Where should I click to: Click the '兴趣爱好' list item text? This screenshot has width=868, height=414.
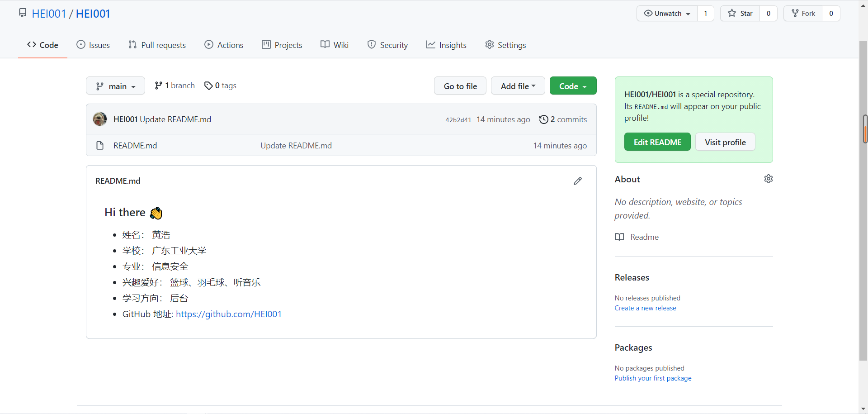[191, 282]
